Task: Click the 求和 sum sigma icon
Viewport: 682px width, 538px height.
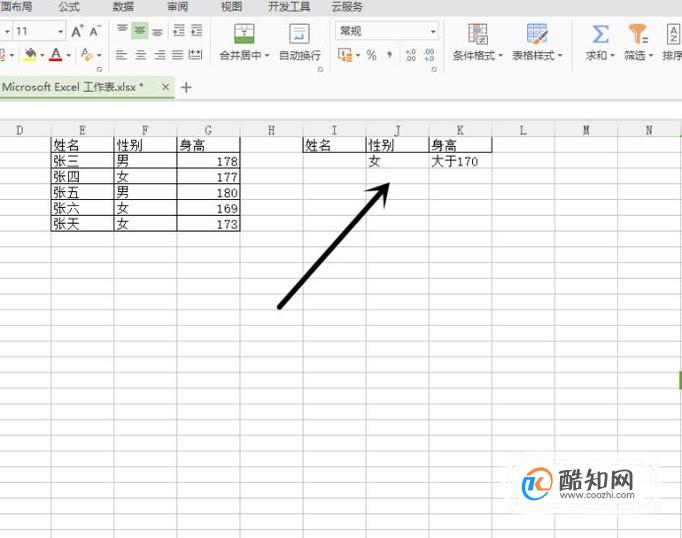Action: coord(600,34)
